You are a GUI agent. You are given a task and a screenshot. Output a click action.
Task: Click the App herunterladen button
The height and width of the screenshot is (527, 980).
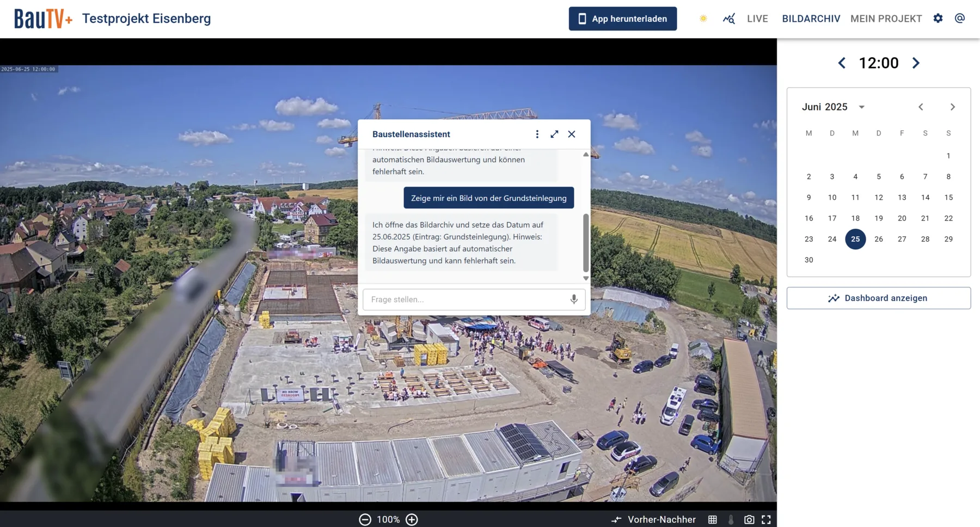point(623,19)
